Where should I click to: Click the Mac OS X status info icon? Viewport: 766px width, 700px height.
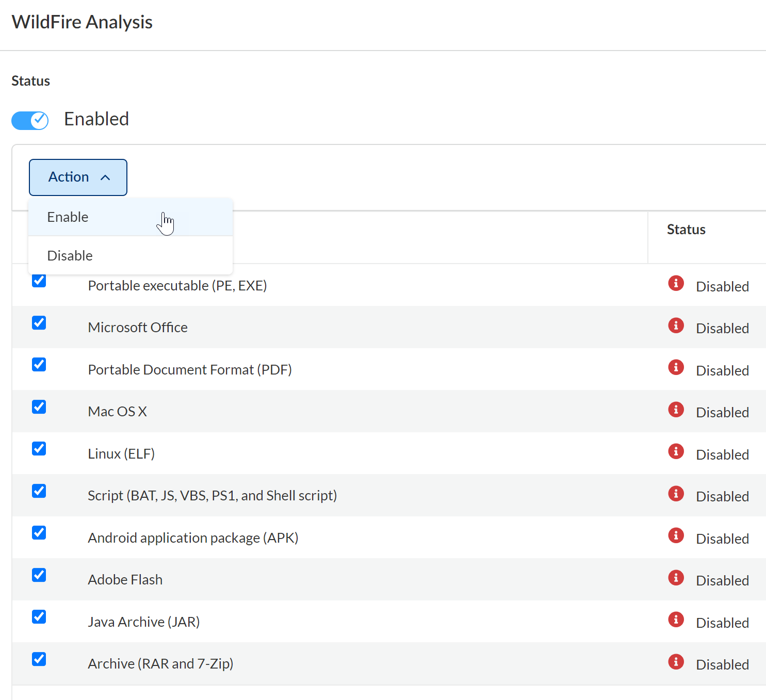tap(676, 410)
